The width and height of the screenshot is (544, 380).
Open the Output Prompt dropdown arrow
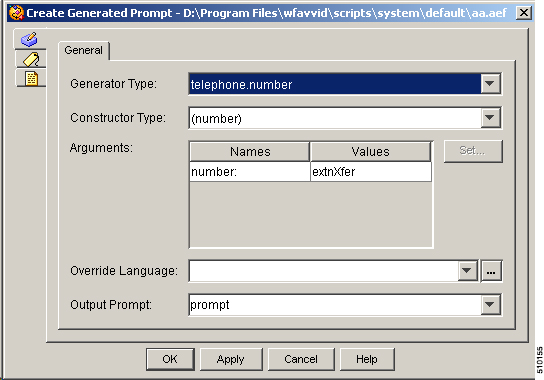click(490, 305)
